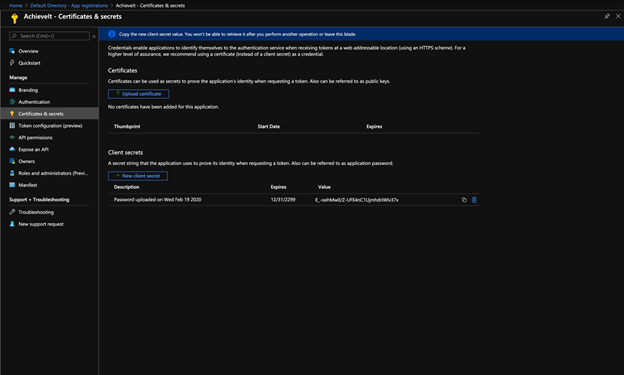Click the Roles and administrators icon
This screenshot has height=375, width=624.
(12, 173)
